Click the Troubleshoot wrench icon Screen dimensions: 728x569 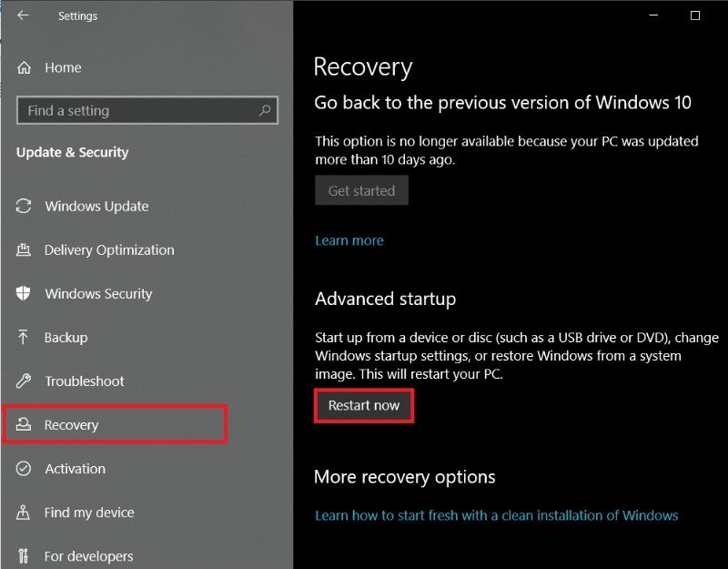click(x=25, y=381)
